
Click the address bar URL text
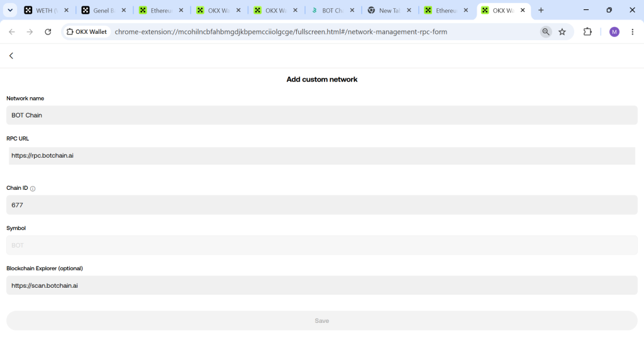click(281, 31)
